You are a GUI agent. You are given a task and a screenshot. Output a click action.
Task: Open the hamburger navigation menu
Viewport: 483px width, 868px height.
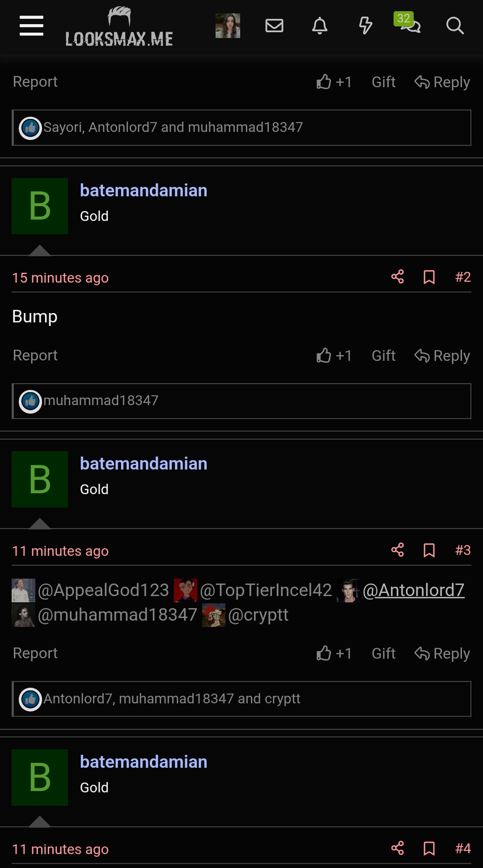point(31,25)
